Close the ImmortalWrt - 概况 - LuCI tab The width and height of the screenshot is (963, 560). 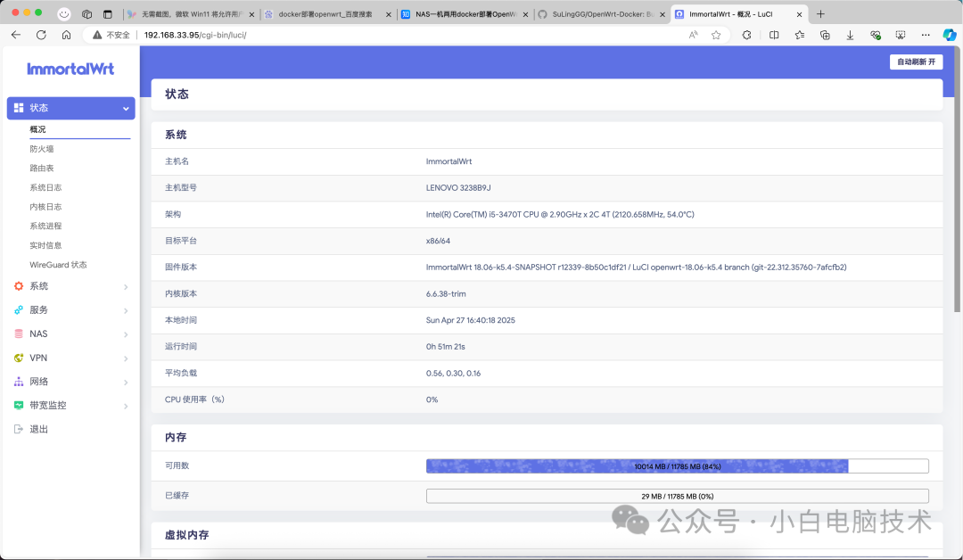tap(799, 14)
